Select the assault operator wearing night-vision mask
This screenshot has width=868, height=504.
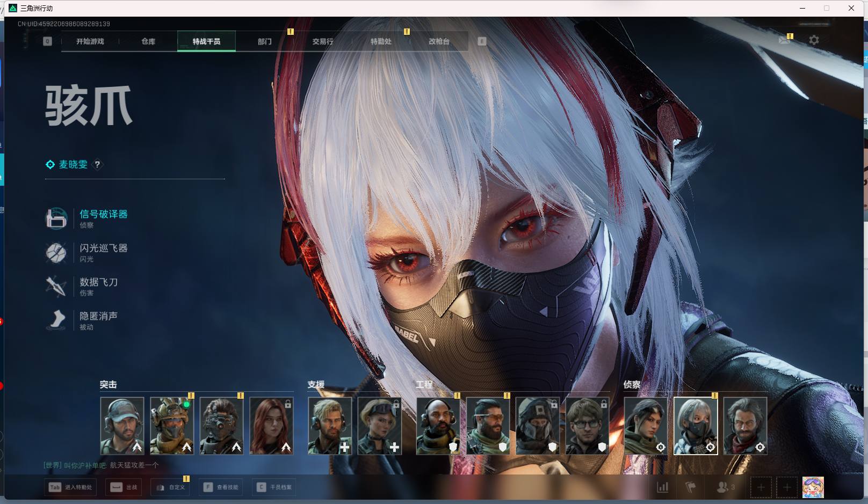coord(221,426)
